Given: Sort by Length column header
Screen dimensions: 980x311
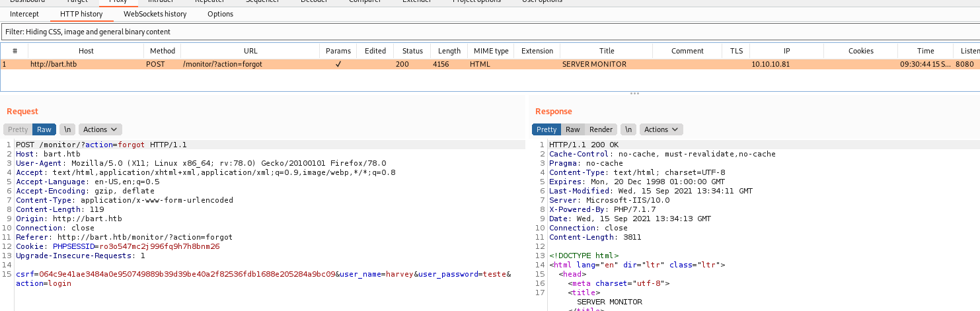Looking at the screenshot, I should (449, 51).
